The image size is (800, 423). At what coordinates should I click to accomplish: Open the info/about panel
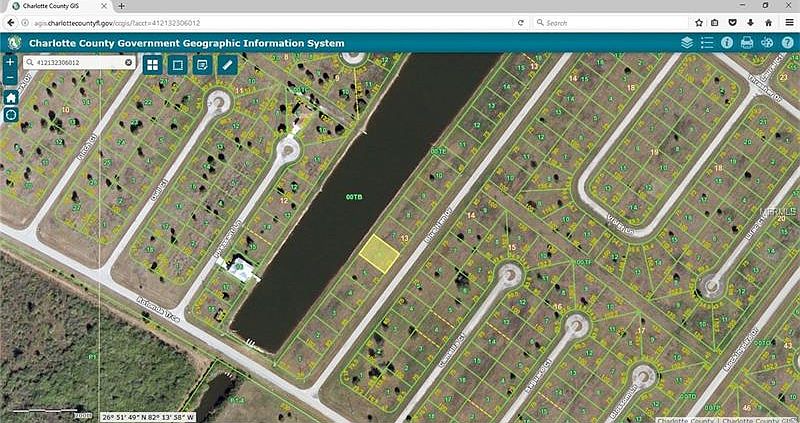[x=727, y=43]
